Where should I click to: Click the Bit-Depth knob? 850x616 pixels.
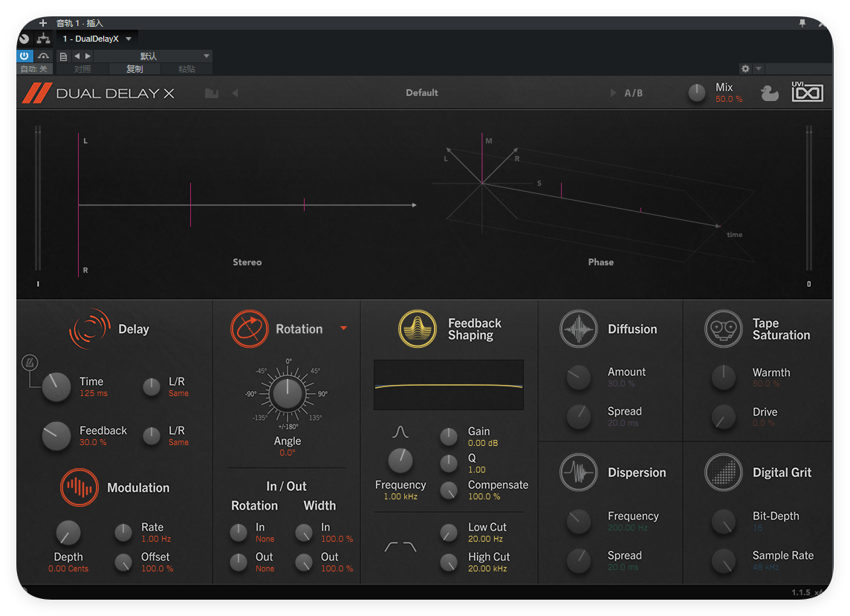[x=723, y=522]
